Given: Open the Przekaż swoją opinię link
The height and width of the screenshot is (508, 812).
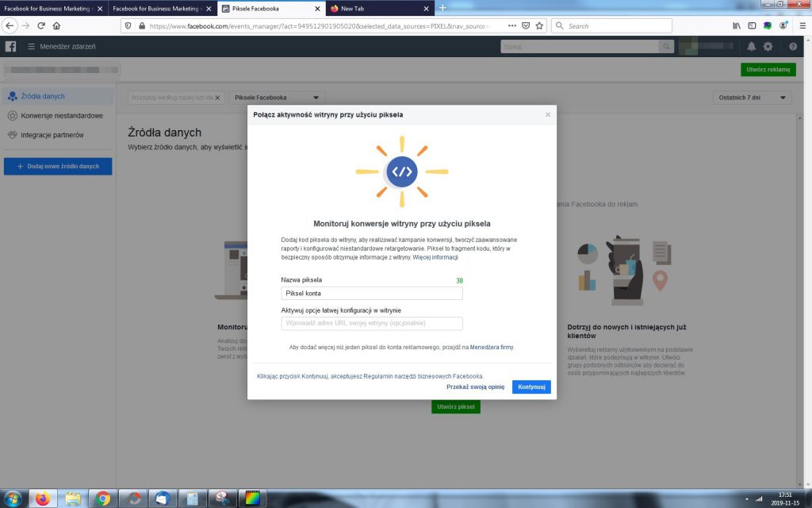Looking at the screenshot, I should click(x=475, y=387).
